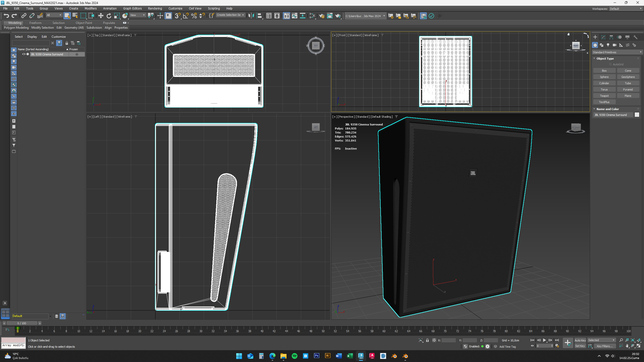Viewport: 644px width, 362px height.
Task: Choose the Select and Move tool
Action: (101, 16)
